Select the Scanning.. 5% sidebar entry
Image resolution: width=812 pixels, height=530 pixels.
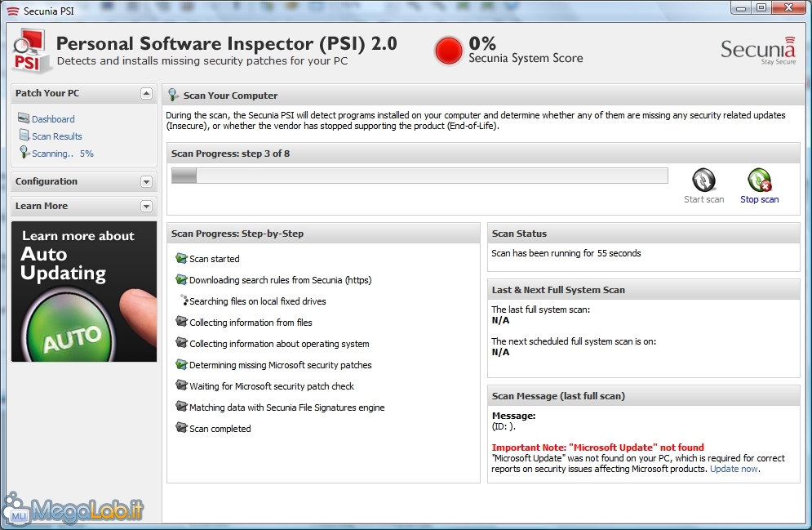[63, 154]
